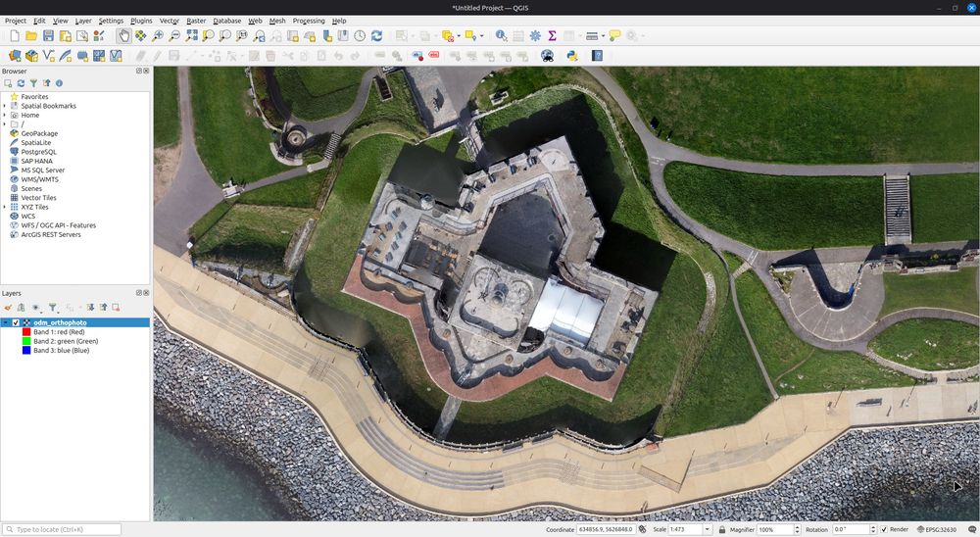Expand the XYZ Tiles tree item

point(5,207)
